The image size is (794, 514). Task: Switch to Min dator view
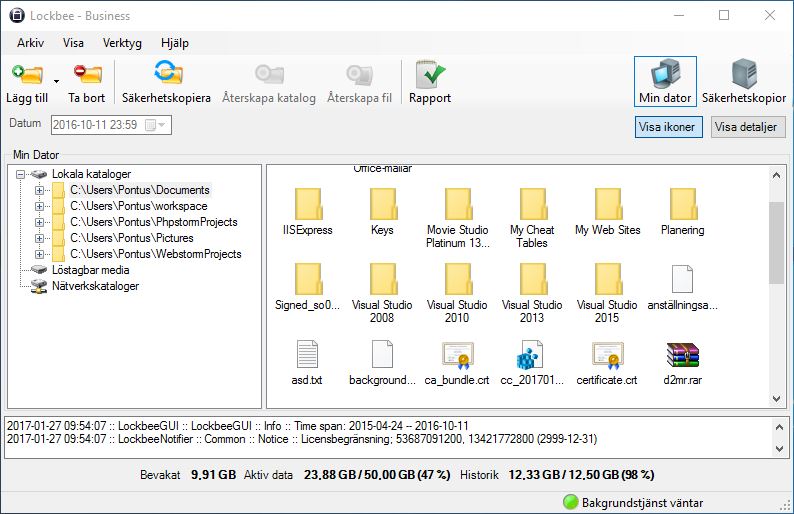[x=665, y=82]
